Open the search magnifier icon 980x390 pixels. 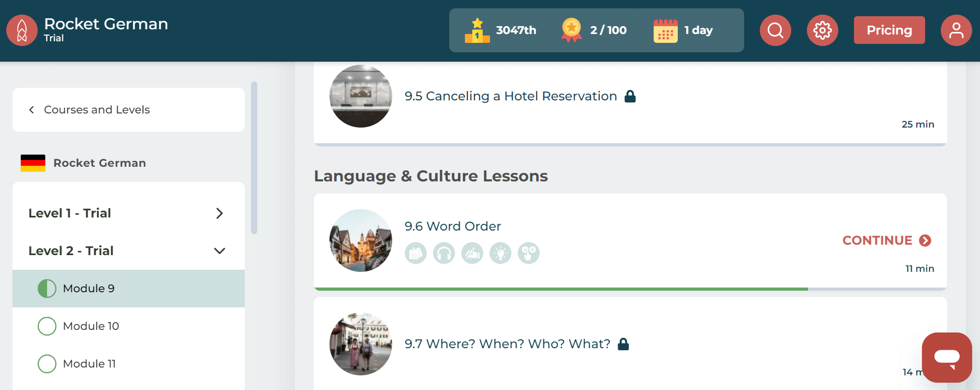775,30
